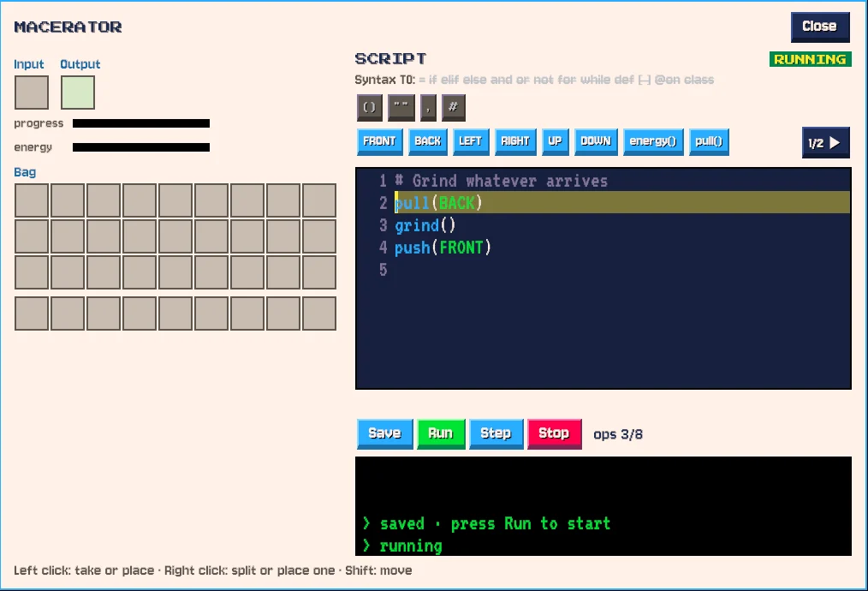The image size is (868, 591).
Task: Insert the pull() function
Action: pyautogui.click(x=709, y=142)
